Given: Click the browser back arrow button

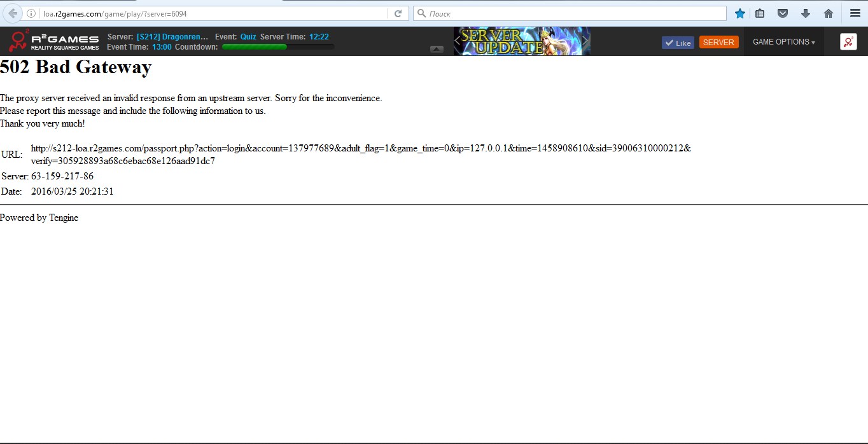Looking at the screenshot, I should [x=13, y=13].
